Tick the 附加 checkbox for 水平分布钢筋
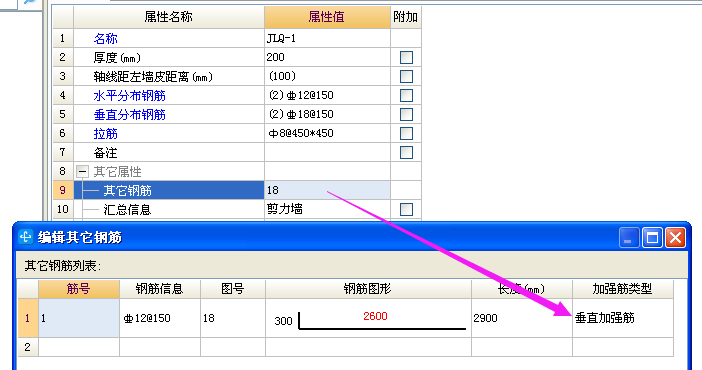Screen dimensions: 702x370 406,95
